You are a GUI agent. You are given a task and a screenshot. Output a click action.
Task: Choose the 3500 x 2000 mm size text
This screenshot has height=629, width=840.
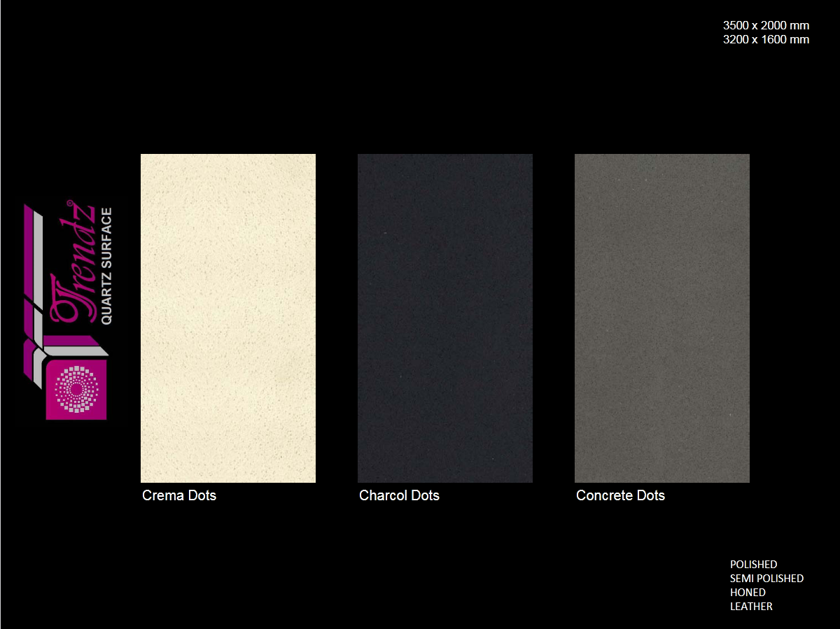point(766,26)
